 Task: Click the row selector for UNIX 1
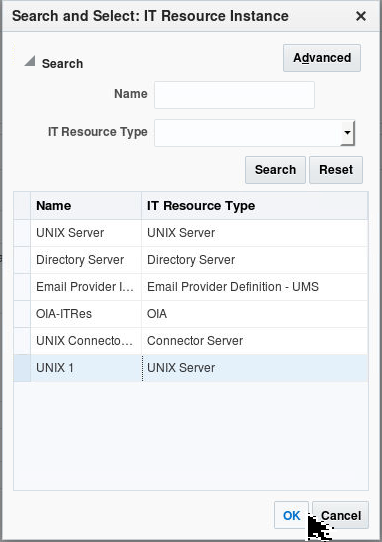click(x=22, y=367)
